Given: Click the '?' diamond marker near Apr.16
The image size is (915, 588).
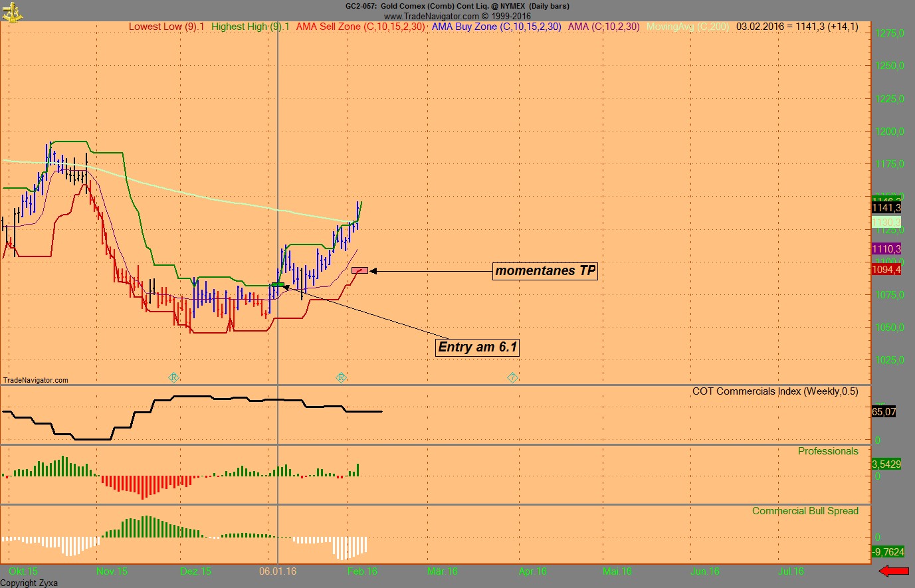Looking at the screenshot, I should [512, 377].
